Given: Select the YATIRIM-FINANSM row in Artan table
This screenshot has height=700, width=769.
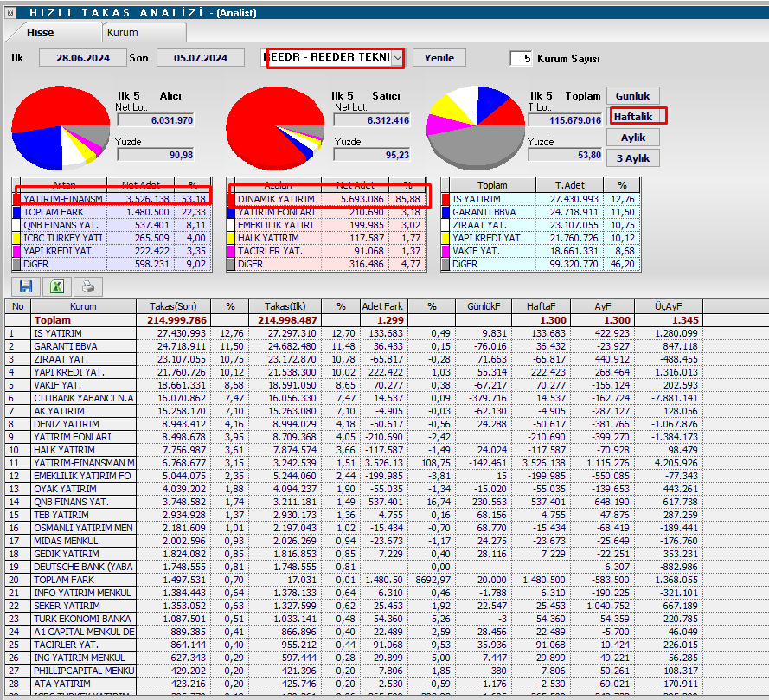Looking at the screenshot, I should tap(112, 199).
